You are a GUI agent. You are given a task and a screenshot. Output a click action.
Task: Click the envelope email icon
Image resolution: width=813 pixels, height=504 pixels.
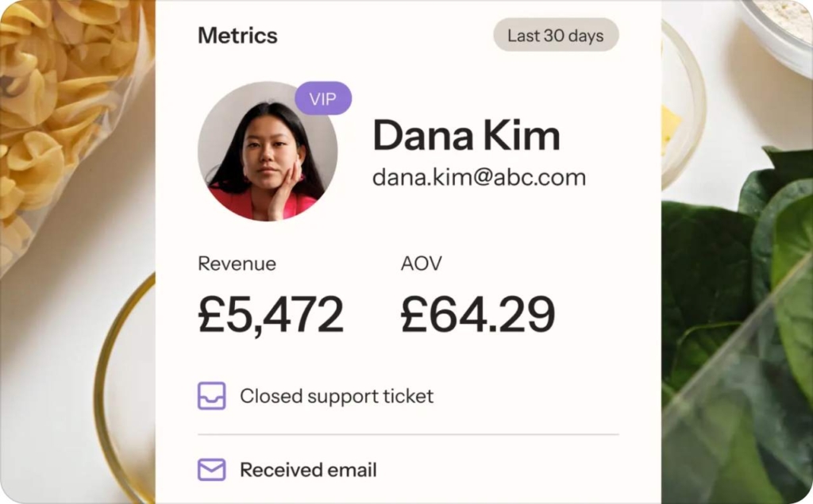[x=211, y=470]
